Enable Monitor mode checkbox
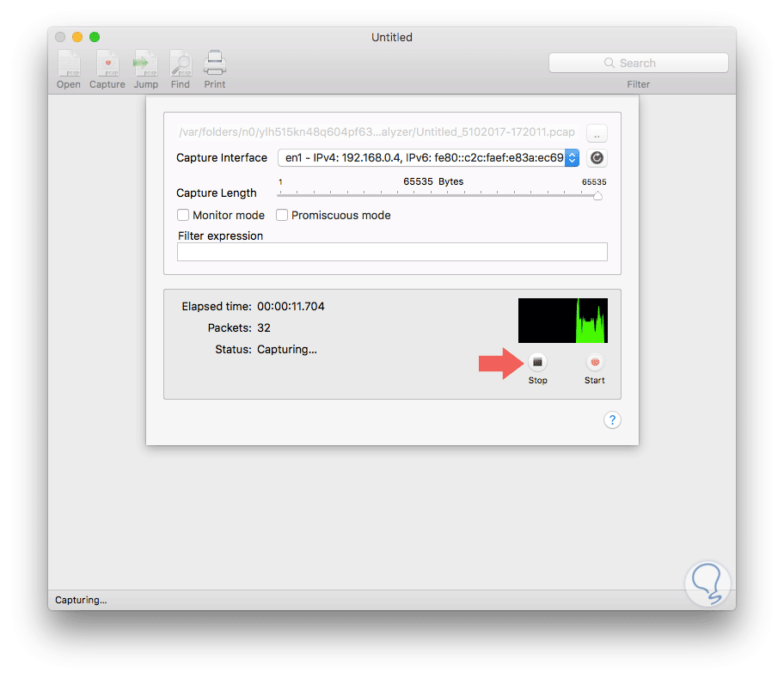This screenshot has height=679, width=784. (183, 215)
